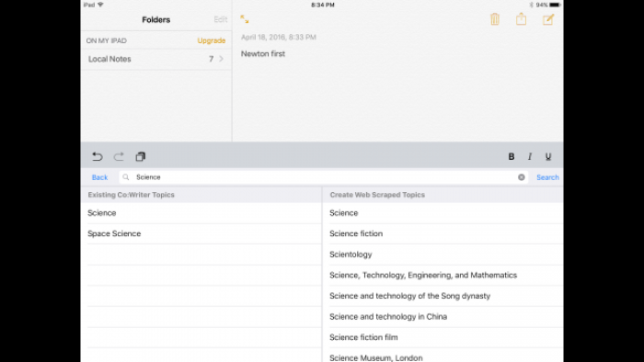The width and height of the screenshot is (644, 362).
Task: Choose Science and technology of the Song dynasty
Action: click(443, 296)
